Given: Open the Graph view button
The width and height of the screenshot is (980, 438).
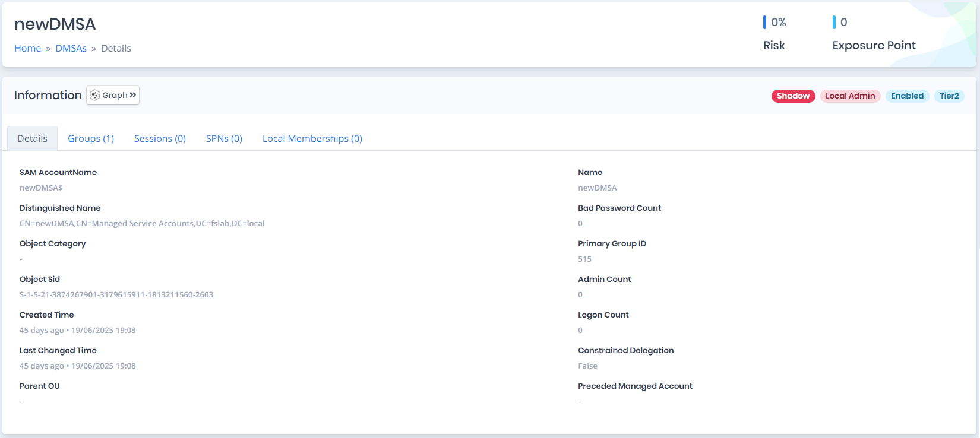Looking at the screenshot, I should pyautogui.click(x=113, y=95).
